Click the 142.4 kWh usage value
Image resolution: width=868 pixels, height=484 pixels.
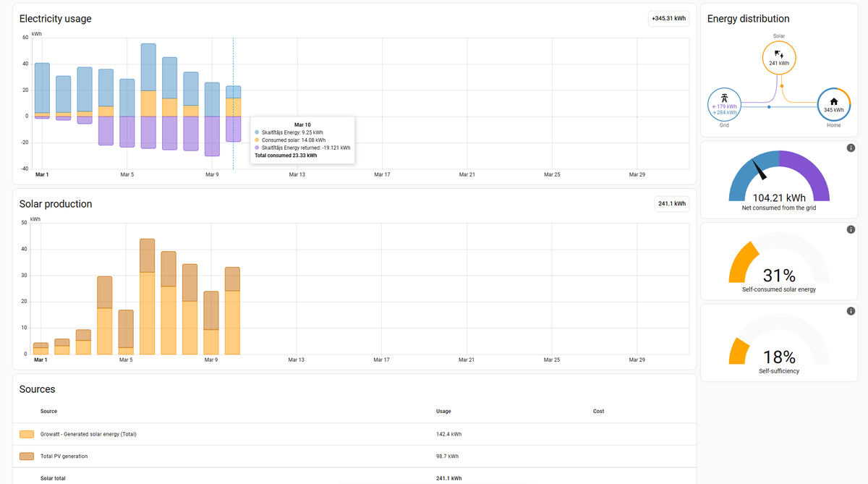click(448, 434)
